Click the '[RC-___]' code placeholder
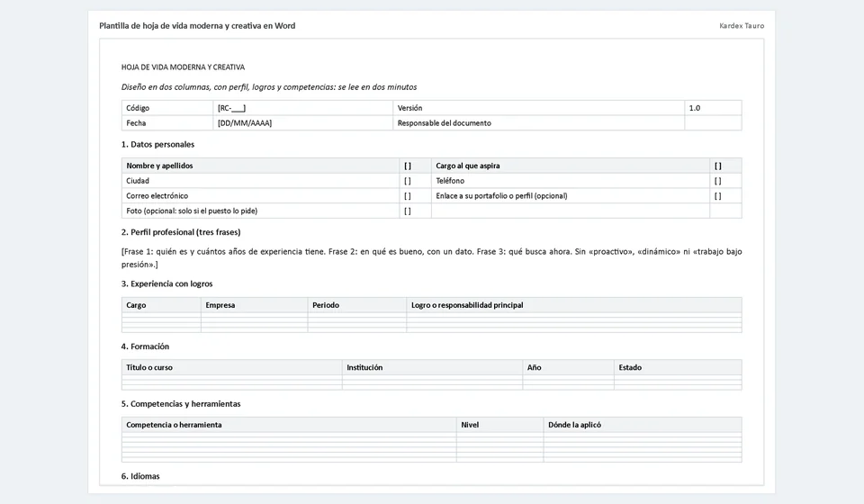This screenshot has height=504, width=864. [x=232, y=108]
